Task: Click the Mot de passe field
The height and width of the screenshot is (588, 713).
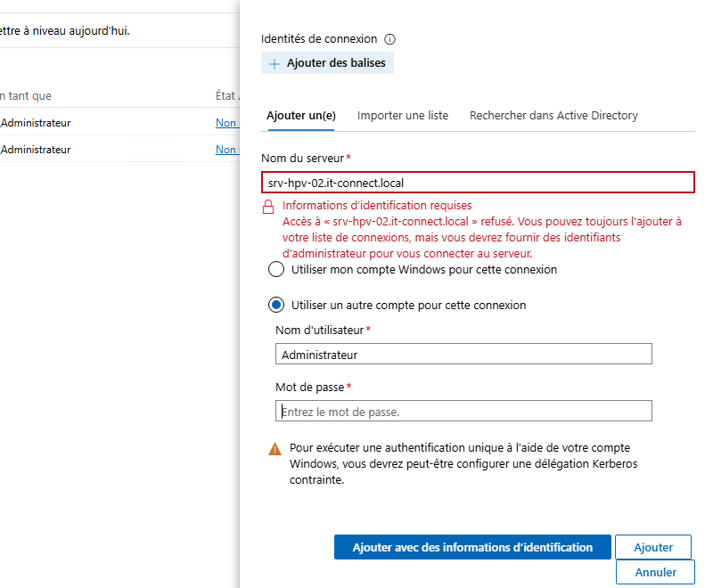Action: 463,412
